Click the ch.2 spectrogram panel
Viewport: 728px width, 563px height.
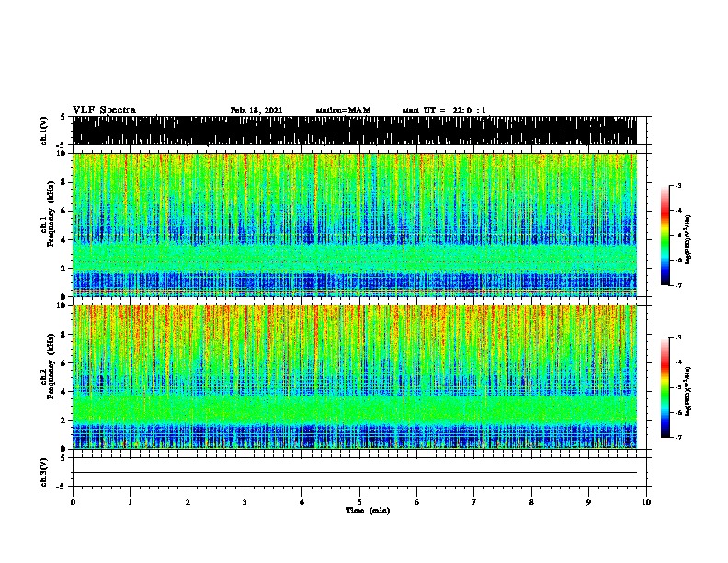click(355, 377)
